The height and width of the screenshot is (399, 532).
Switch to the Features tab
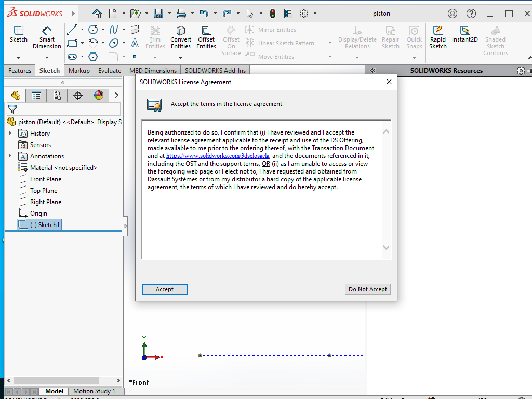tap(20, 71)
